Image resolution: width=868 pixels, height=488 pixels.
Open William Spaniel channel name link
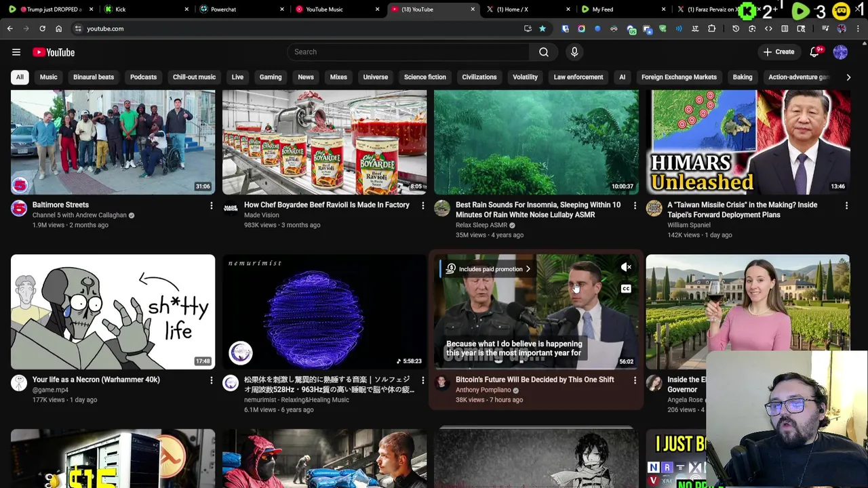point(689,225)
